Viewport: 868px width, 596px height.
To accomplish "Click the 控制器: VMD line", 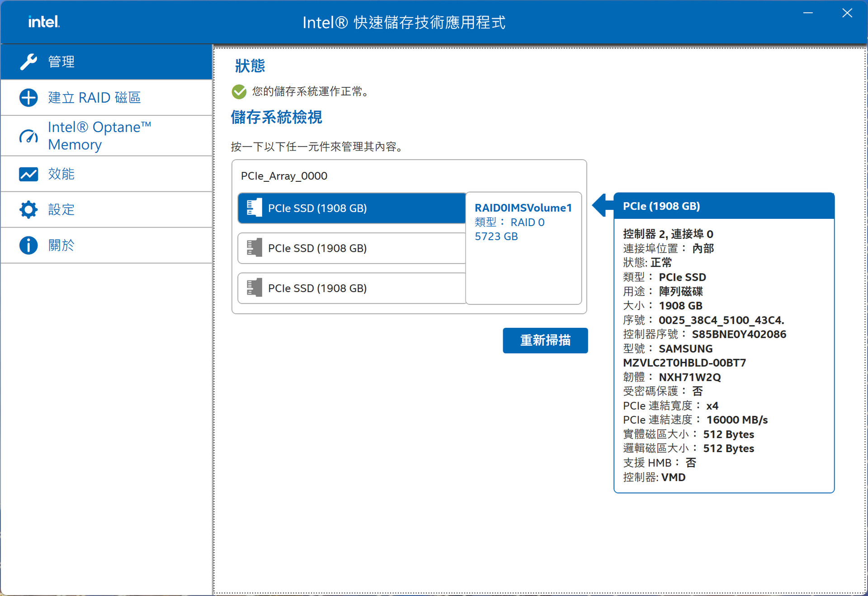I will (x=654, y=478).
